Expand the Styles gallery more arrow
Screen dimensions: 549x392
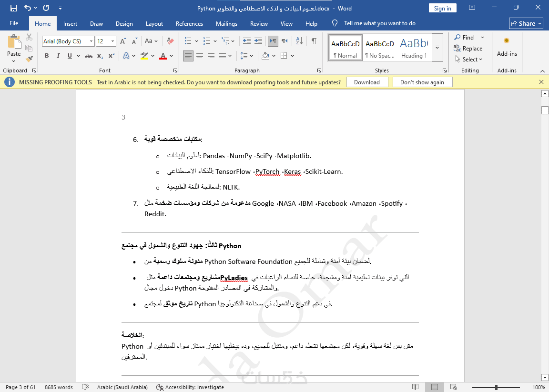click(x=437, y=47)
